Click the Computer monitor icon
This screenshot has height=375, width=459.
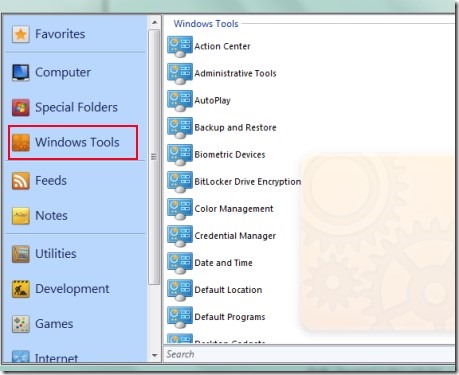click(x=21, y=72)
